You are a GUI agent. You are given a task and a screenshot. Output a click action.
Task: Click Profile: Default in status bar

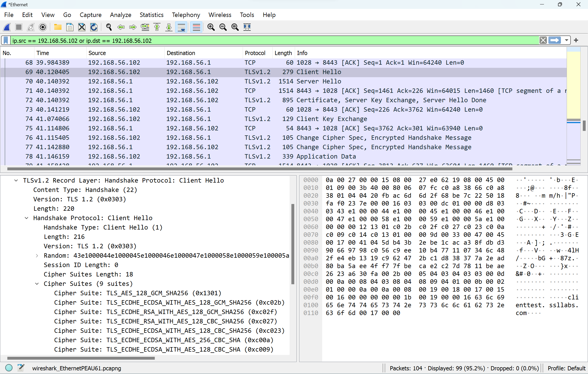[566, 368]
